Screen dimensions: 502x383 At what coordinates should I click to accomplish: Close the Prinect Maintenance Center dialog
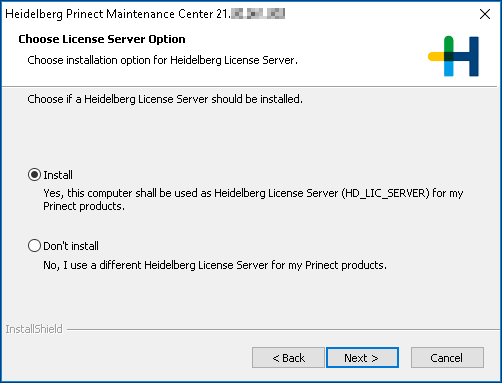(485, 14)
